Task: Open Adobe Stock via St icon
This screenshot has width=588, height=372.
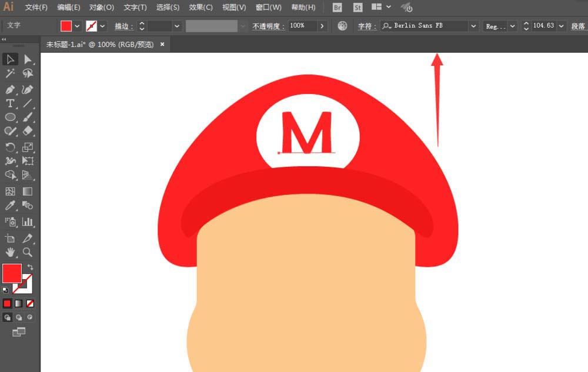Action: point(358,7)
